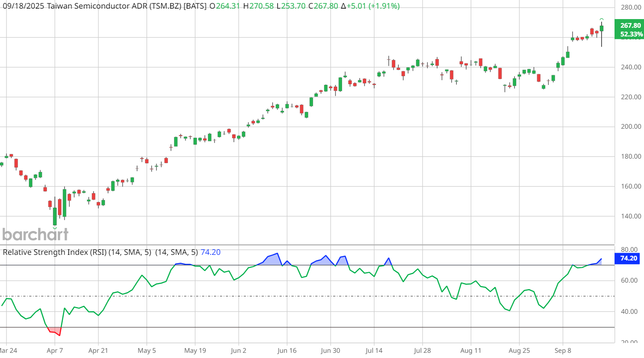Click the 280.00 price axis label
The height and width of the screenshot is (358, 644).
coord(631,7)
